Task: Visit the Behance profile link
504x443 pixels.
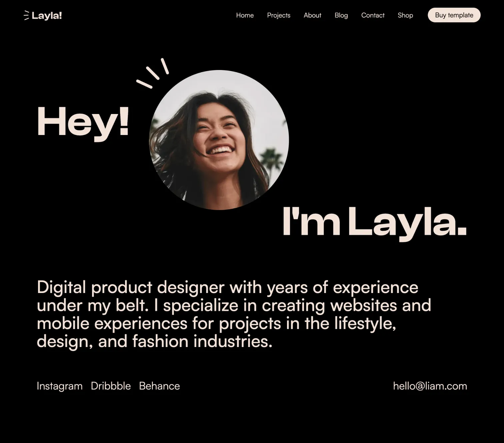Action: [x=159, y=386]
